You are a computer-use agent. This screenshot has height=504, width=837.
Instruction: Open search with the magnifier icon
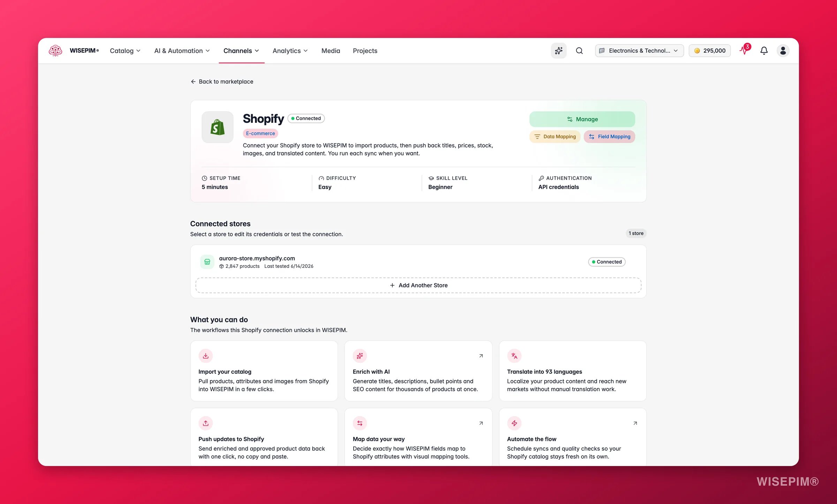click(579, 51)
